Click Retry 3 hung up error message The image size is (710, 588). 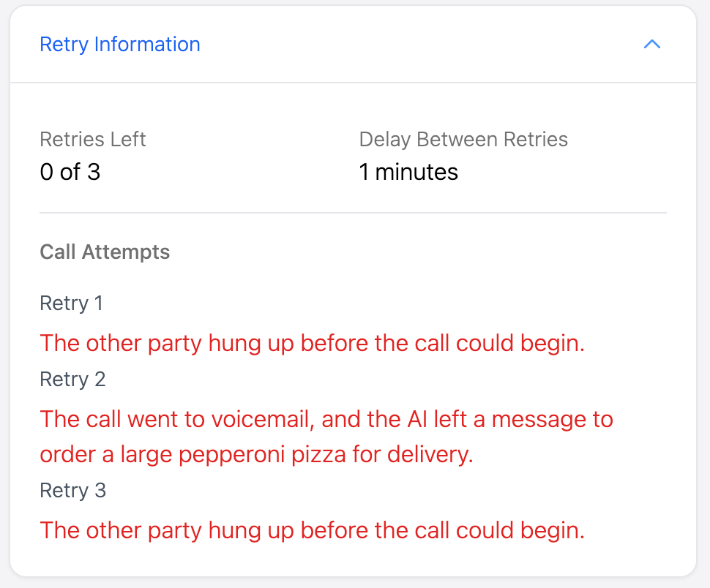(x=313, y=530)
